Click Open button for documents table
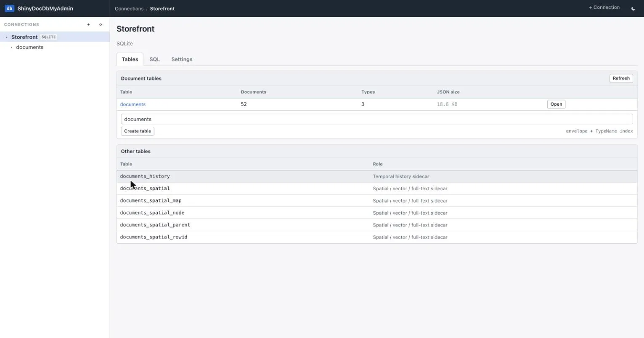Viewport: 644px width, 338px height. point(556,104)
